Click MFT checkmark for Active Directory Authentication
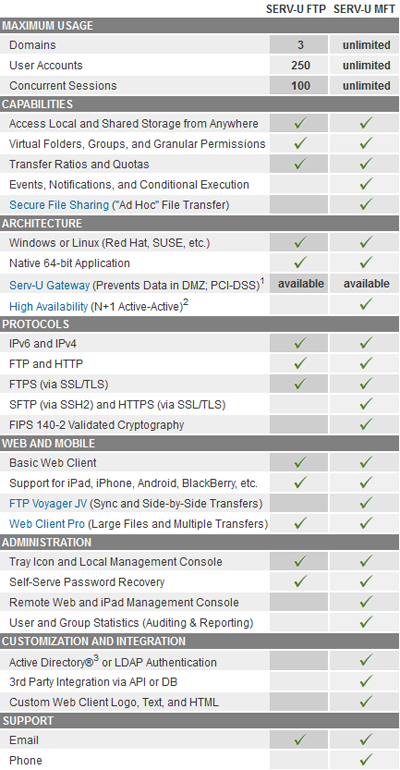Screen dimensions: 400x770 coord(366,661)
